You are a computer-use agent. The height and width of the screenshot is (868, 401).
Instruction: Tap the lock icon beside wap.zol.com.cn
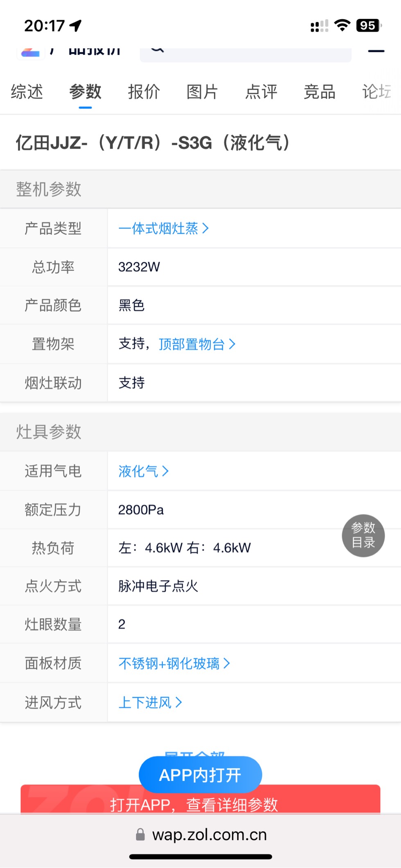point(140,834)
